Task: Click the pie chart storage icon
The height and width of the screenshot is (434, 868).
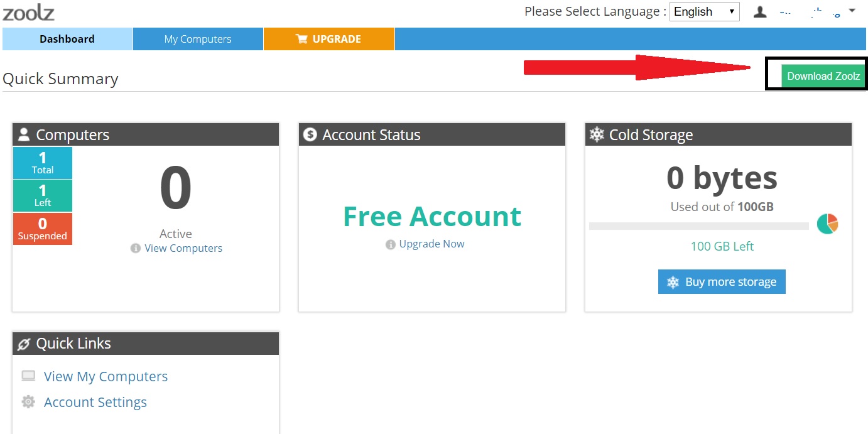Action: click(827, 224)
